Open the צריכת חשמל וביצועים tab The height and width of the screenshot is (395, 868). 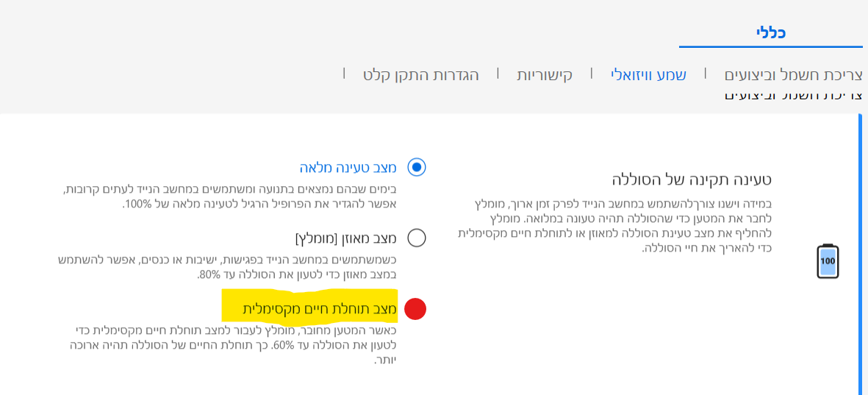coord(794,75)
